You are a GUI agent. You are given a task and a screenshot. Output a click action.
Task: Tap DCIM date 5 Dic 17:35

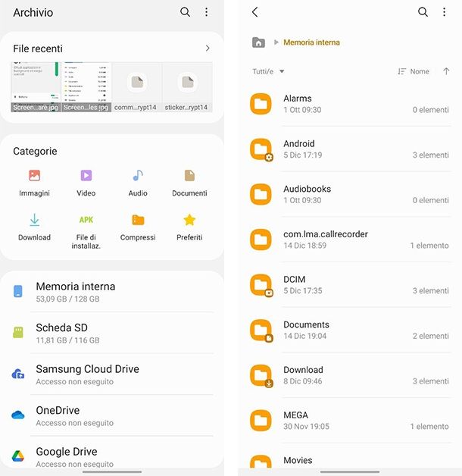pyautogui.click(x=302, y=291)
